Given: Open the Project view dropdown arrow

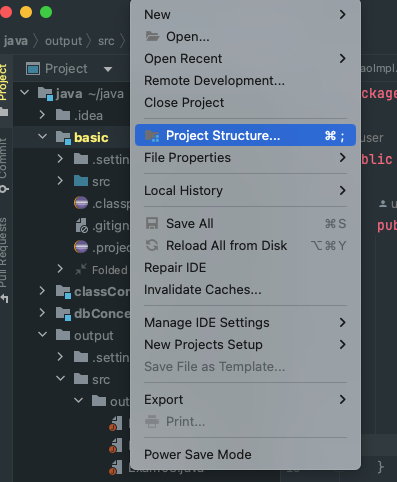Looking at the screenshot, I should click(x=108, y=69).
